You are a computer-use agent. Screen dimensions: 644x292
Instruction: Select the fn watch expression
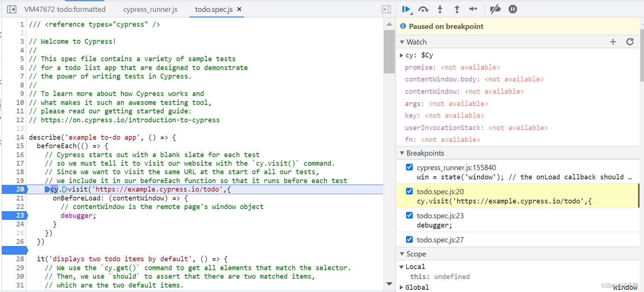point(442,140)
